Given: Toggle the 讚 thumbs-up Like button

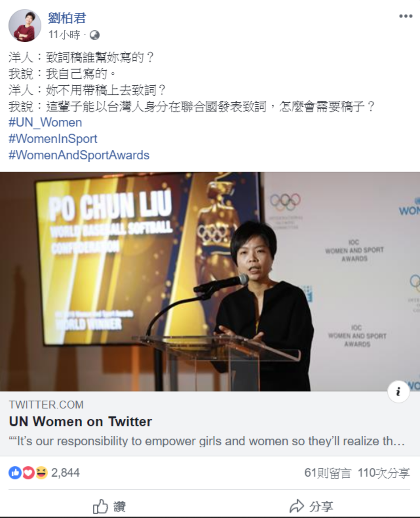Looking at the screenshot, I should (109, 507).
